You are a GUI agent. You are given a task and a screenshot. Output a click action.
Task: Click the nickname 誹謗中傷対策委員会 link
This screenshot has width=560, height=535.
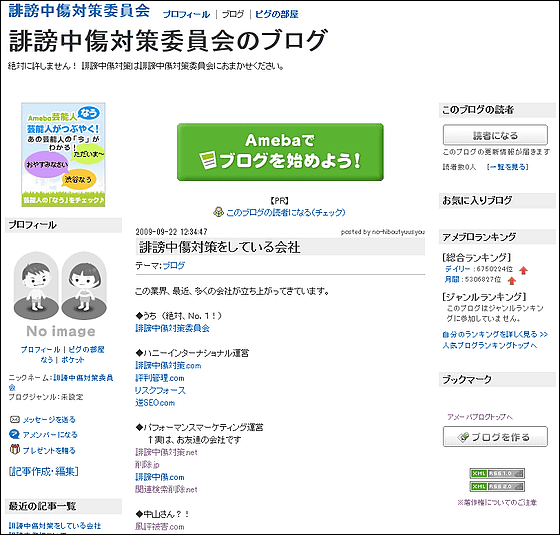(61, 382)
